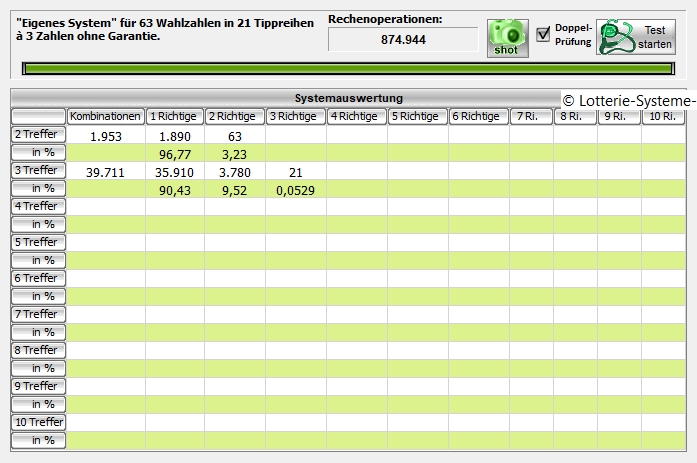This screenshot has height=463, width=697.
Task: Click the 10 Ri. column header
Action: click(x=663, y=116)
